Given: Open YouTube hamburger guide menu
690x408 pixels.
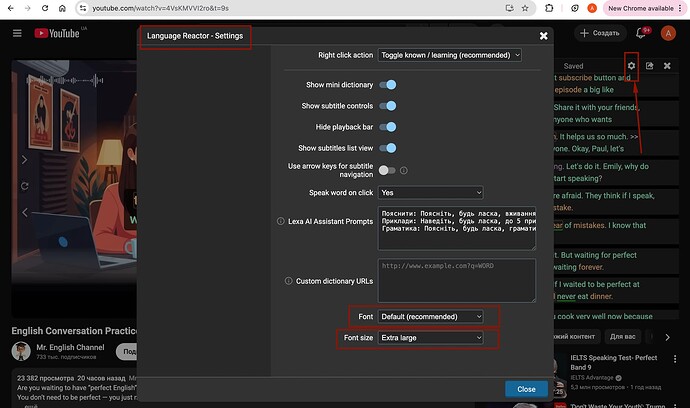Looking at the screenshot, I should click(17, 33).
